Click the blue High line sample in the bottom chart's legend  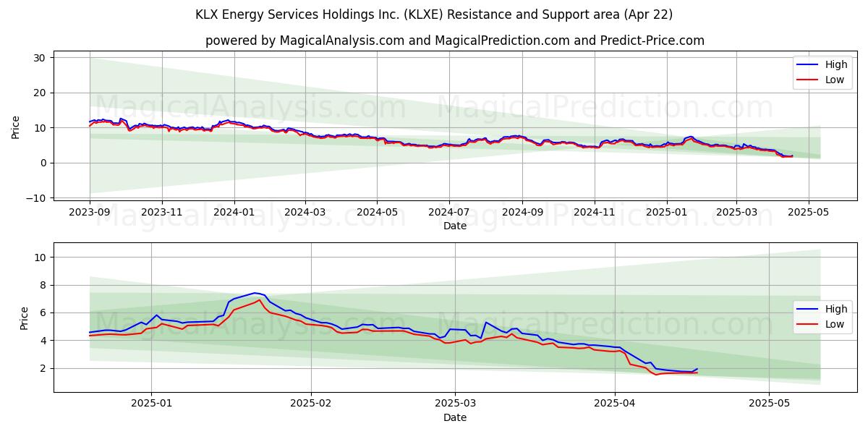(809, 310)
